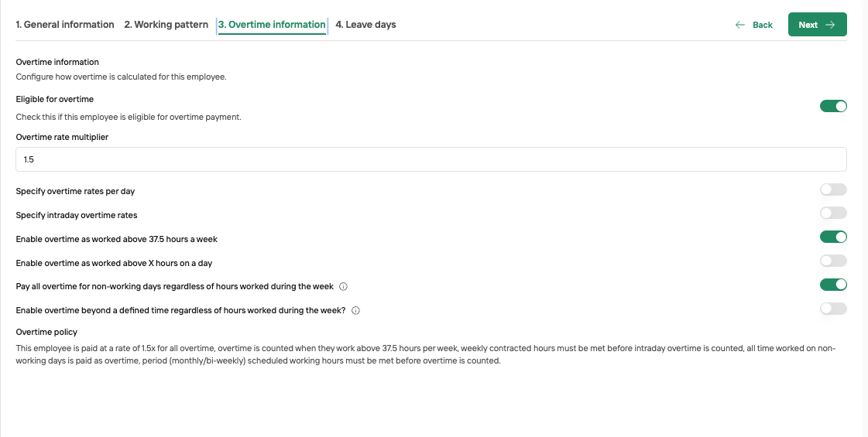Click the right arrow icon in Next button
The width and height of the screenshot is (868, 437).
(x=830, y=25)
